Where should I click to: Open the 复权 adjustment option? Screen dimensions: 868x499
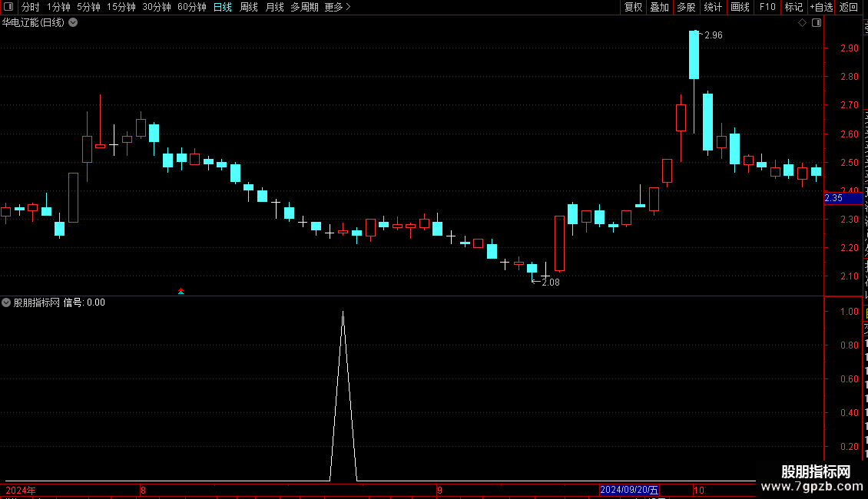633,7
